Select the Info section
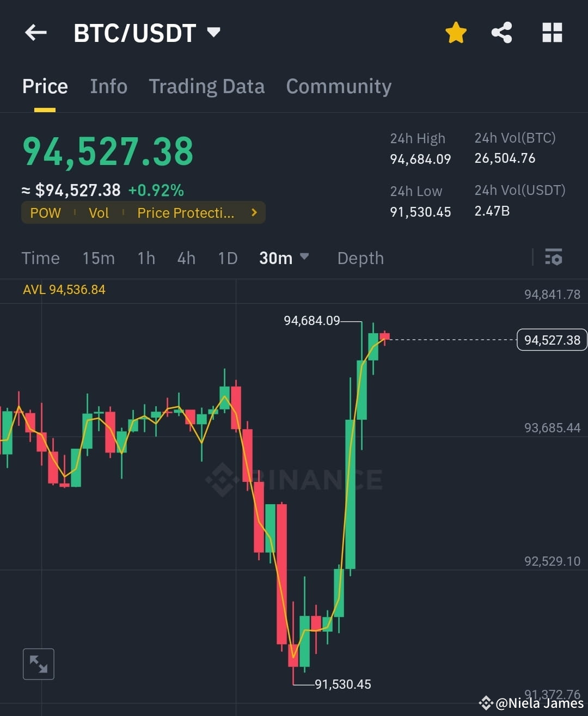 click(x=108, y=86)
